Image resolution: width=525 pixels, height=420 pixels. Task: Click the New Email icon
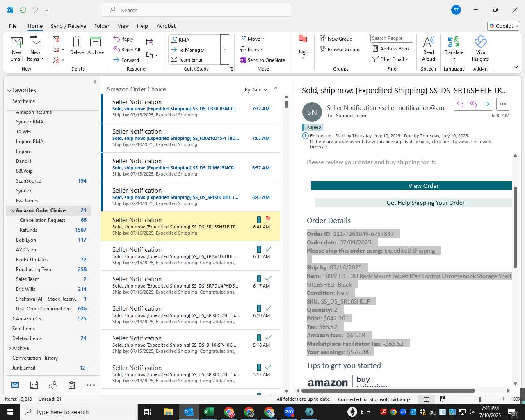click(16, 49)
